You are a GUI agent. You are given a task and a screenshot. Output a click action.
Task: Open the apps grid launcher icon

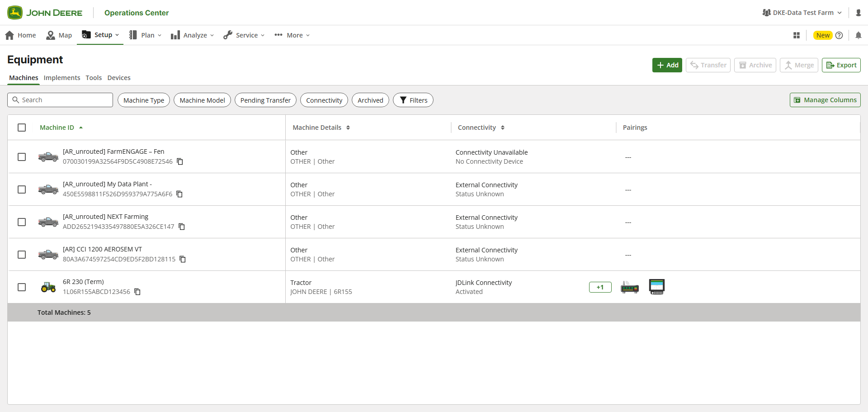click(796, 35)
